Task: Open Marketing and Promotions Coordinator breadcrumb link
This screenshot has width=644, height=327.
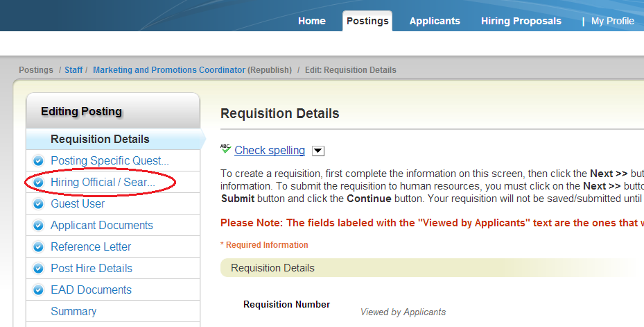Action: (169, 70)
